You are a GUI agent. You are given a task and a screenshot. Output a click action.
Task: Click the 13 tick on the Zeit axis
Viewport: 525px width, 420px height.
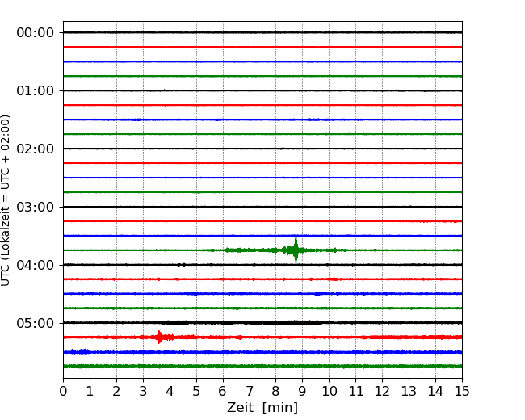coord(409,391)
